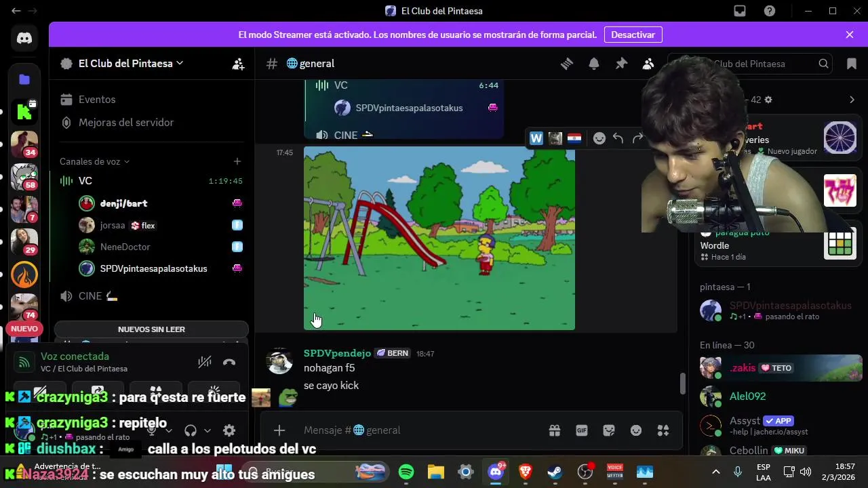The width and height of the screenshot is (868, 488).
Task: Open Steam from taskbar
Action: pos(555,472)
